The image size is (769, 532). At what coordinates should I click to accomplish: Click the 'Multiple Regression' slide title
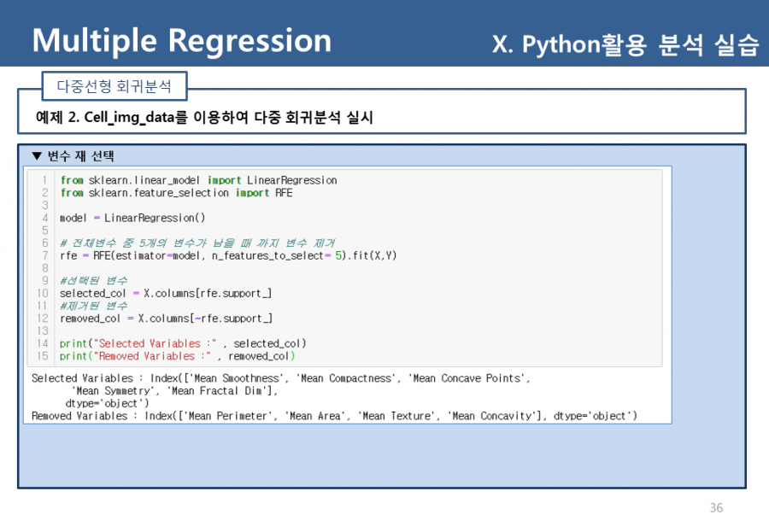point(181,41)
